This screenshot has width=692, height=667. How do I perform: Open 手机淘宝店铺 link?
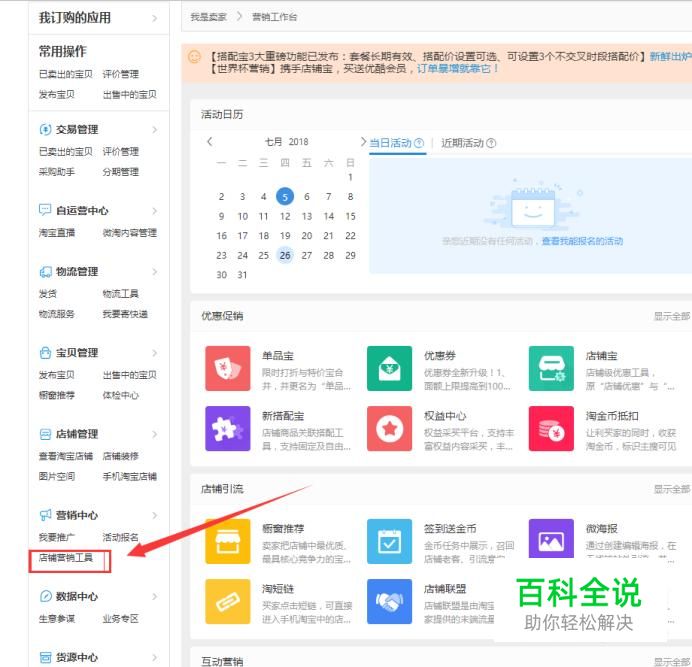pyautogui.click(x=130, y=476)
